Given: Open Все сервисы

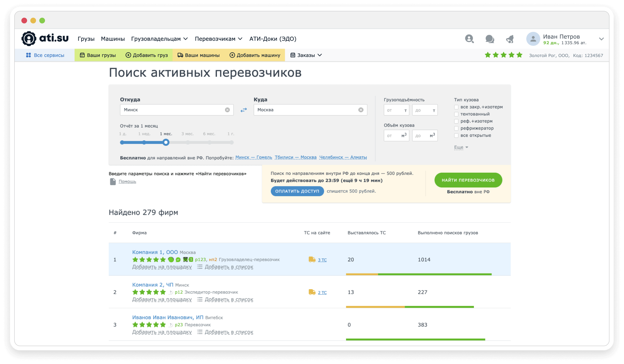Looking at the screenshot, I should (45, 55).
